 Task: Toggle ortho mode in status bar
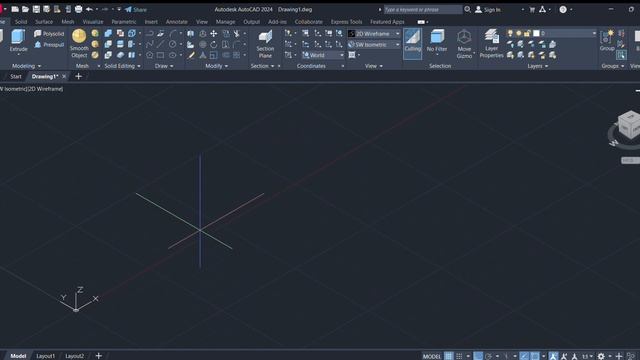pyautogui.click(x=478, y=356)
